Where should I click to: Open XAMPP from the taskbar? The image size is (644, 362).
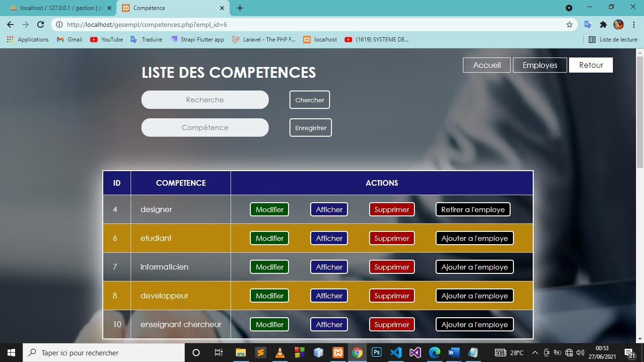(338, 353)
